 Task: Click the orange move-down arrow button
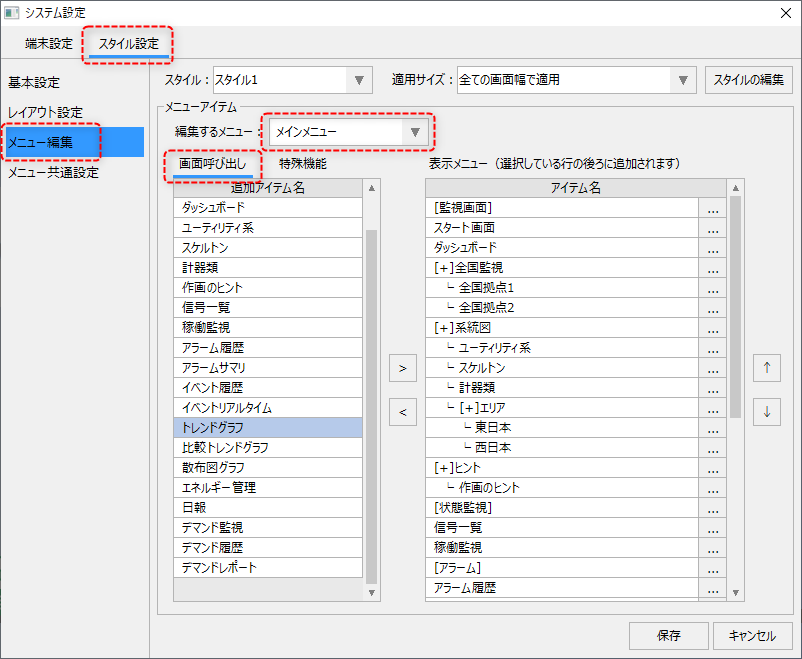click(767, 411)
